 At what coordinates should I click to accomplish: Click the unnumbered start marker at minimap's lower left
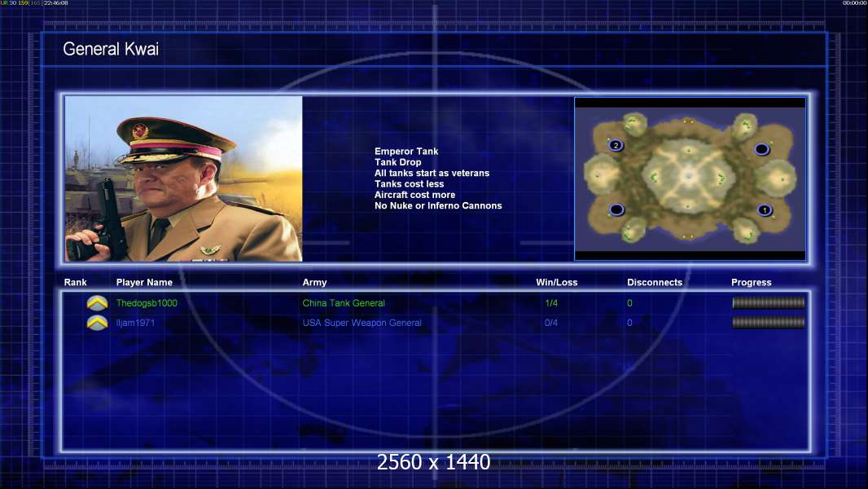coord(616,210)
